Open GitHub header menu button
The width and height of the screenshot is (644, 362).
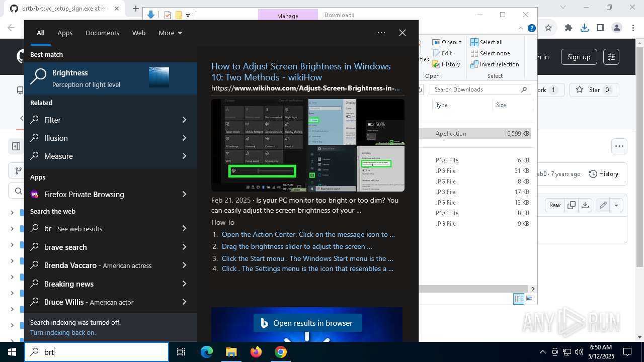pos(611,57)
